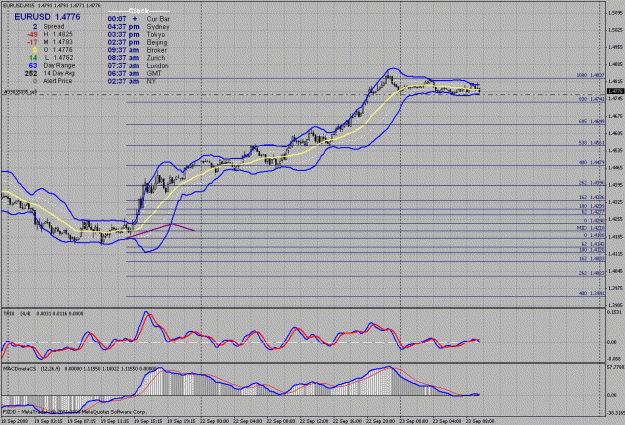This screenshot has height=425, width=625.
Task: Click the Tokyo clock row
Action: 136,35
